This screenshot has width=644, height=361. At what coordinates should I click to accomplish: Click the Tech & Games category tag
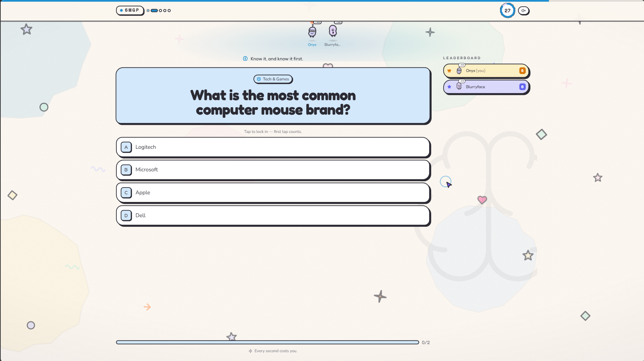click(x=273, y=79)
